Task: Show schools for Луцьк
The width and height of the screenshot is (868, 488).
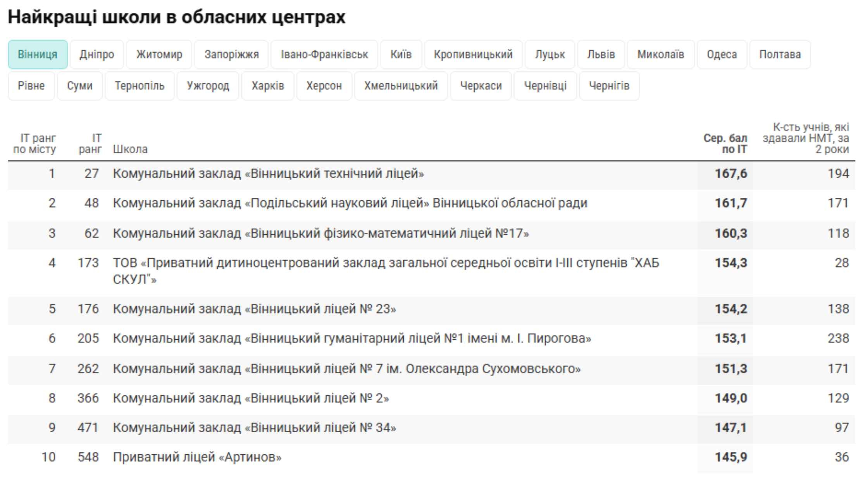Action: point(550,55)
